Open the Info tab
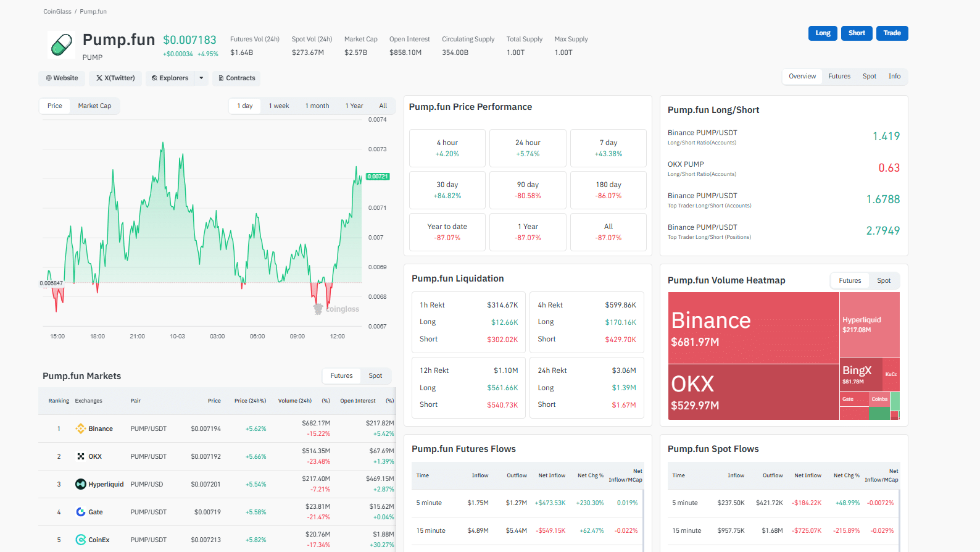The width and height of the screenshot is (980, 552). tap(894, 77)
